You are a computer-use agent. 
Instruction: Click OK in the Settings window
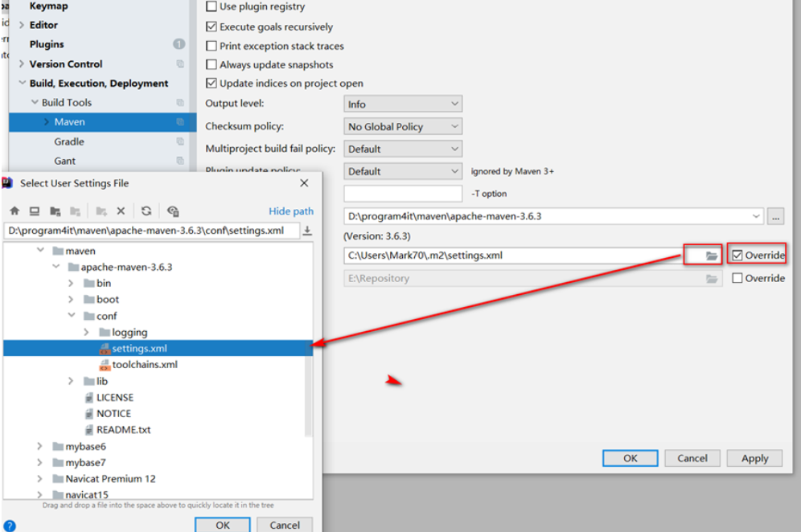(631, 458)
